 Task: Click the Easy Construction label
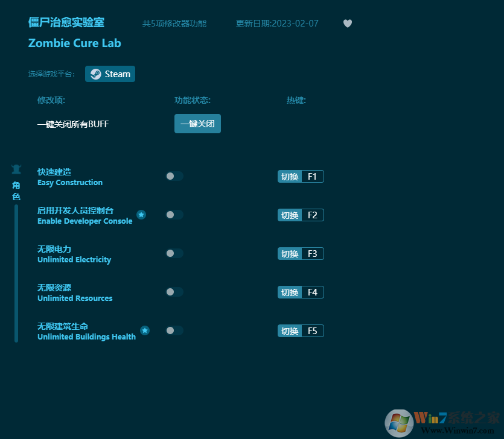[70, 182]
